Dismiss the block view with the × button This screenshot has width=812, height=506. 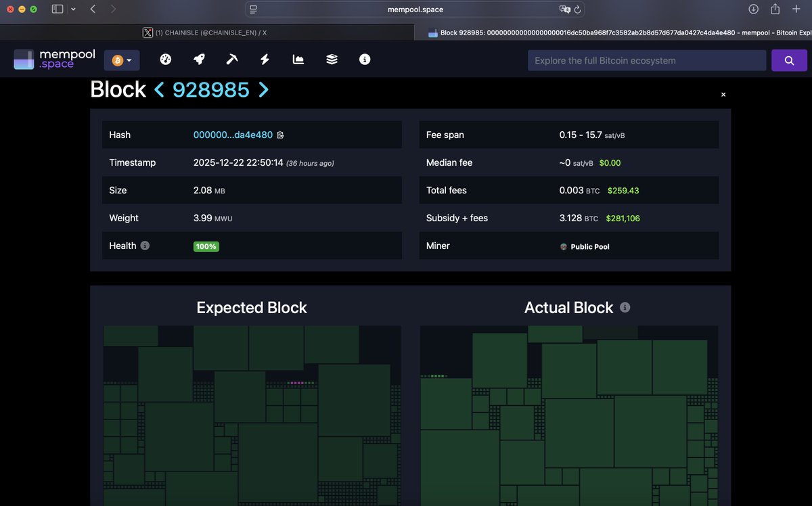(723, 94)
